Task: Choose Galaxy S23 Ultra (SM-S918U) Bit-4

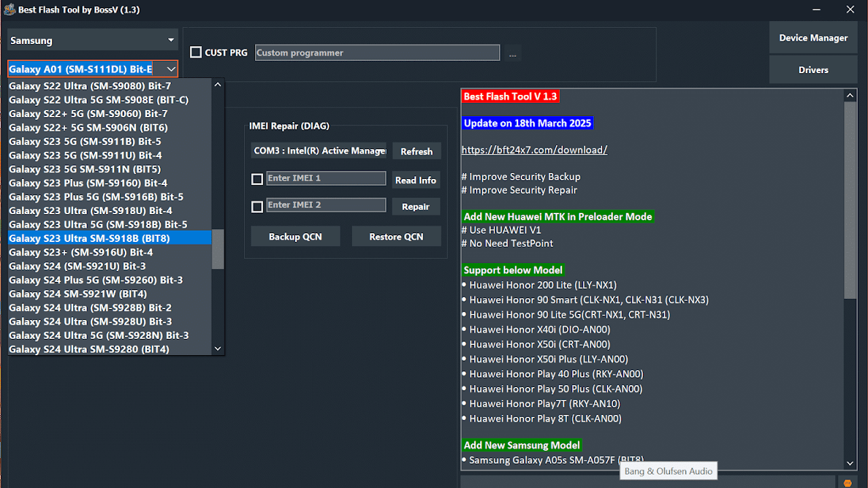Action: click(110, 211)
